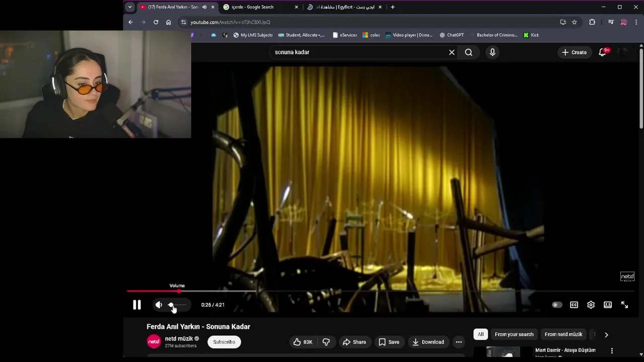Select 'From netd müzik' chip
Screen dimensions: 644x362
click(x=563, y=334)
